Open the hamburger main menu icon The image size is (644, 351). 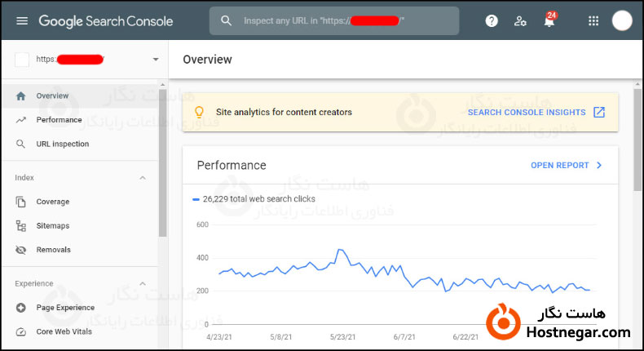click(x=22, y=21)
